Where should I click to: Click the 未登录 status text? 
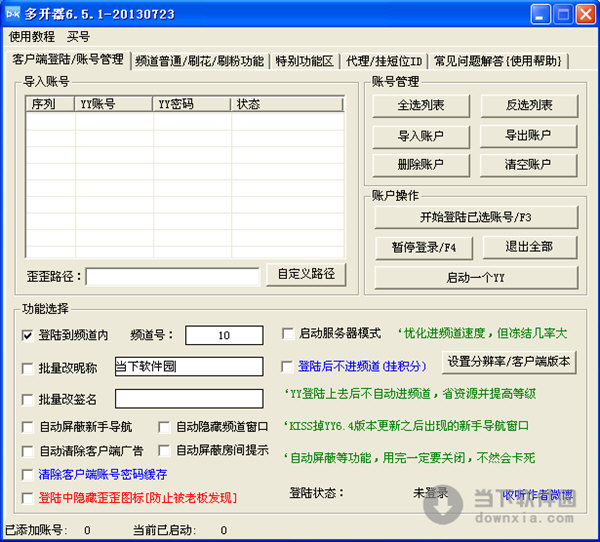pos(430,493)
